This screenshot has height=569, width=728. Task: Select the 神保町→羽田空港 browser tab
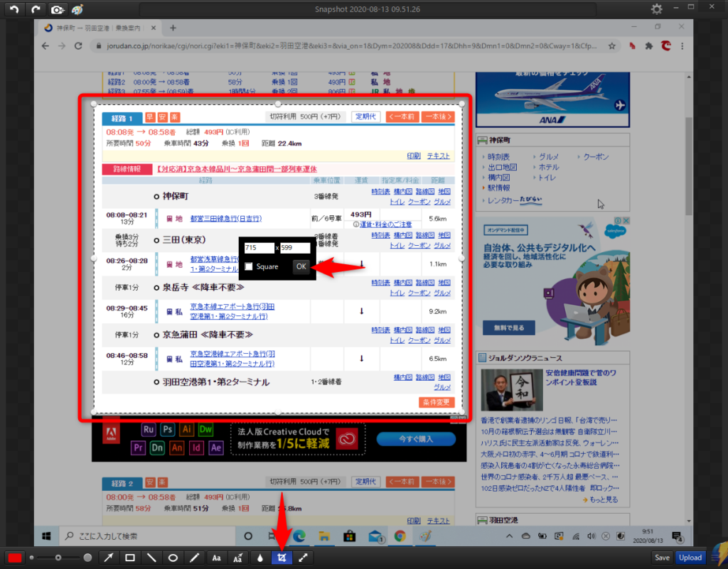point(100,28)
